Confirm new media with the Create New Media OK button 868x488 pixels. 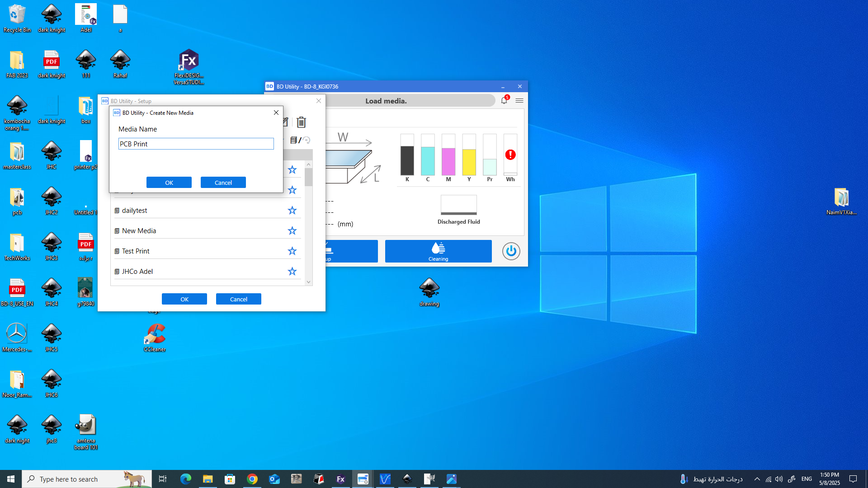tap(169, 183)
